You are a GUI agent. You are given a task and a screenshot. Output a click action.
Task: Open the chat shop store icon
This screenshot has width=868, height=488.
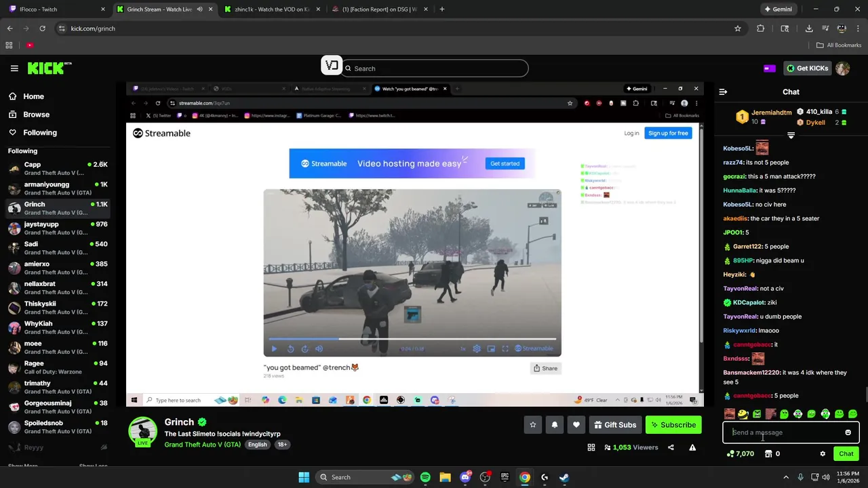click(x=768, y=454)
